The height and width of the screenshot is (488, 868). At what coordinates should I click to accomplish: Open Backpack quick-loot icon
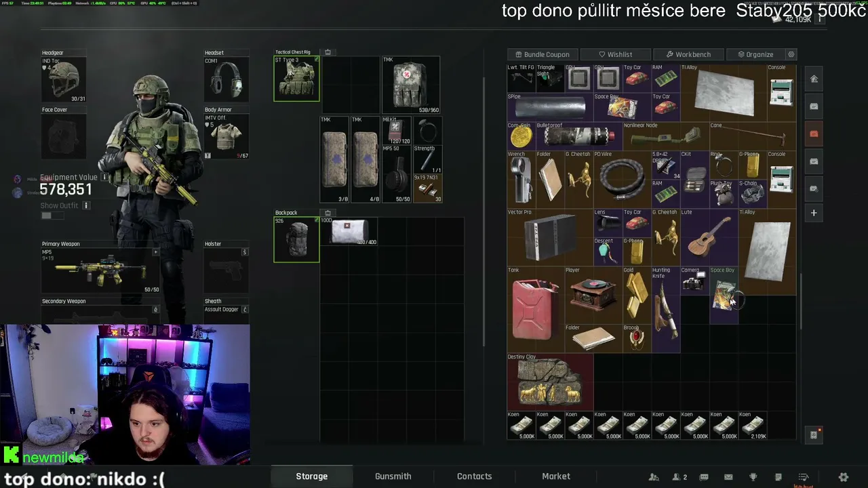point(328,213)
